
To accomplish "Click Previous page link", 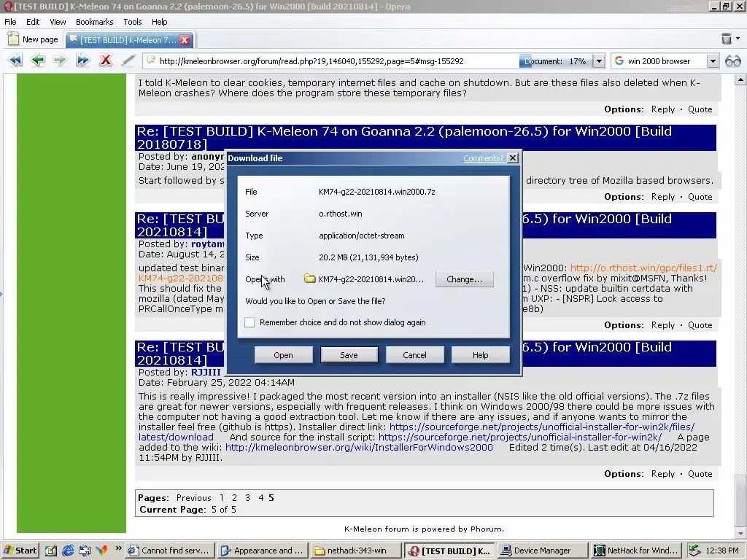I will pos(193,497).
